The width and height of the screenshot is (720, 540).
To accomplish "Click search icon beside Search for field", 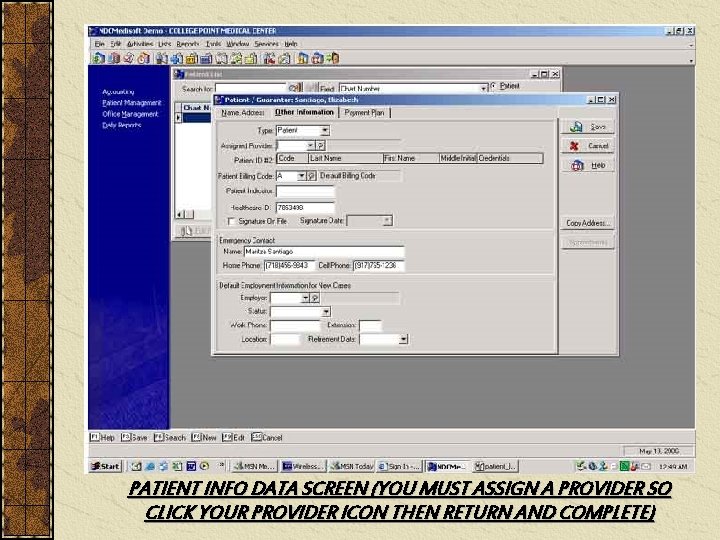I will coord(295,87).
